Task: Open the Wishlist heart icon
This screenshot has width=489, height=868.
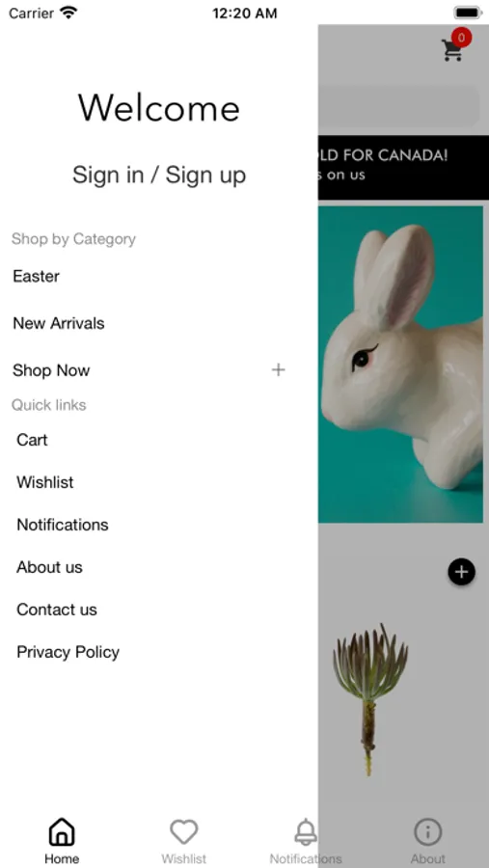Action: click(x=184, y=832)
